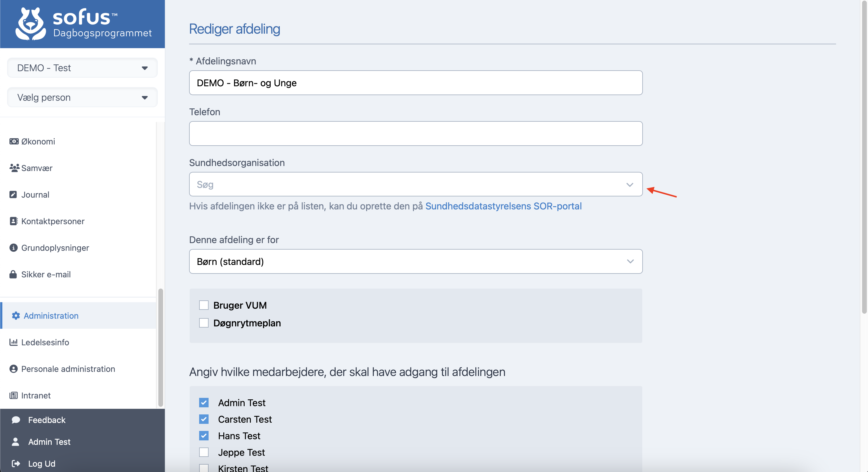Click the Grundoplysninger info icon
The image size is (868, 472).
click(x=14, y=248)
